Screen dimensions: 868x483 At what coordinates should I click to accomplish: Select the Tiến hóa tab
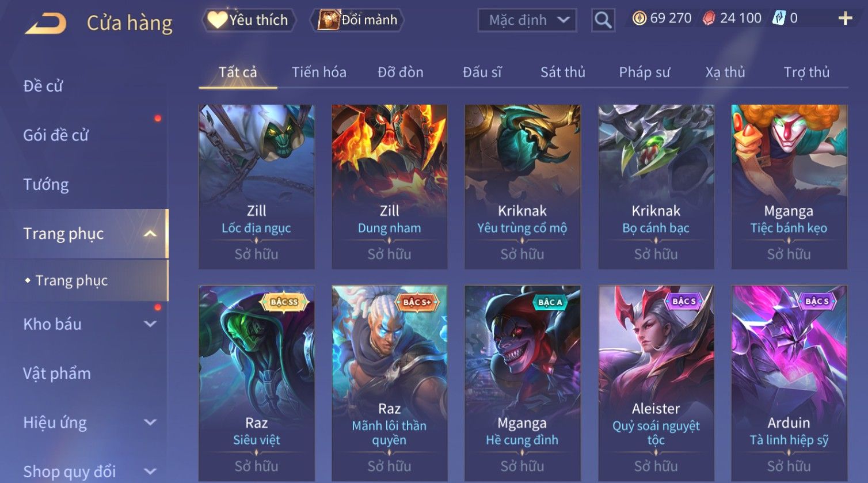319,72
